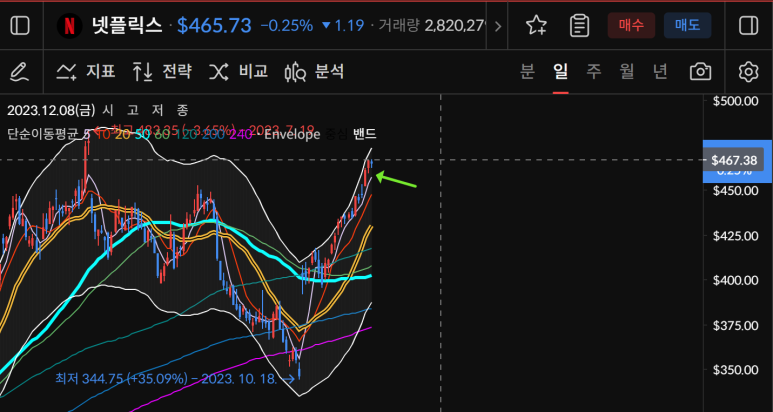Click the $400.00 price axis label

pos(735,280)
